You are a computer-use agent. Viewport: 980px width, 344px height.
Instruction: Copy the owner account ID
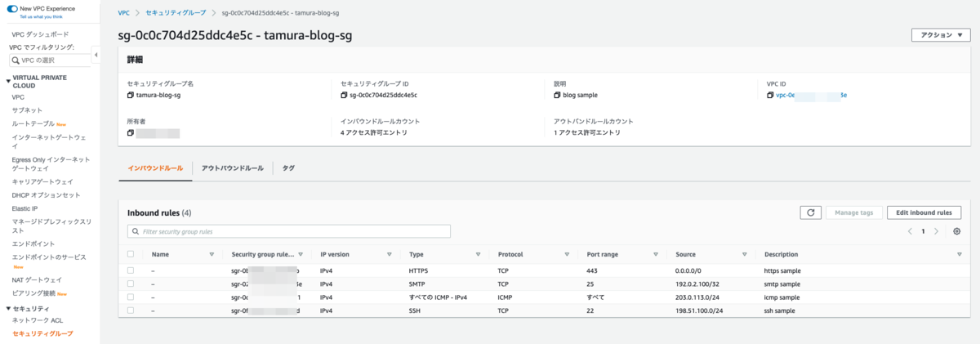131,132
